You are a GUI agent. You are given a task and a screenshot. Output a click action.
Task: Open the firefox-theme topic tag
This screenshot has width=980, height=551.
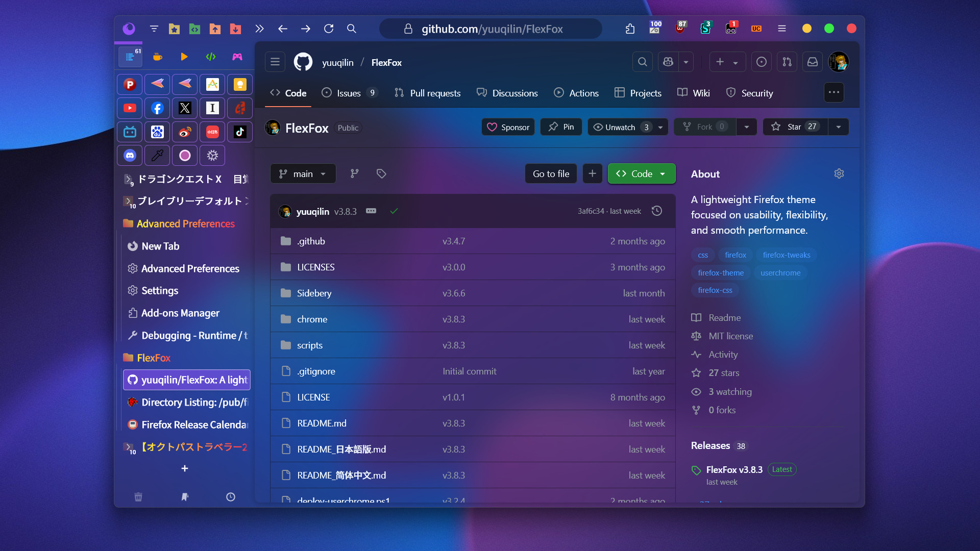[x=721, y=272]
